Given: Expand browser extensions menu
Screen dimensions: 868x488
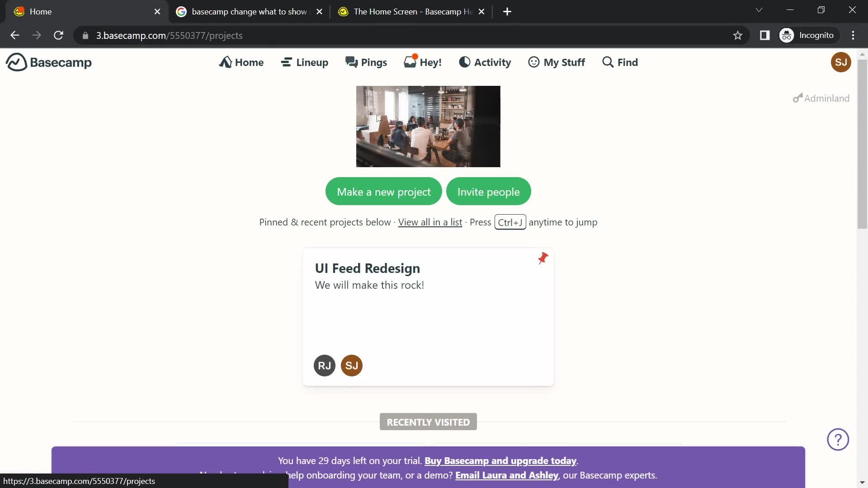Looking at the screenshot, I should point(765,36).
